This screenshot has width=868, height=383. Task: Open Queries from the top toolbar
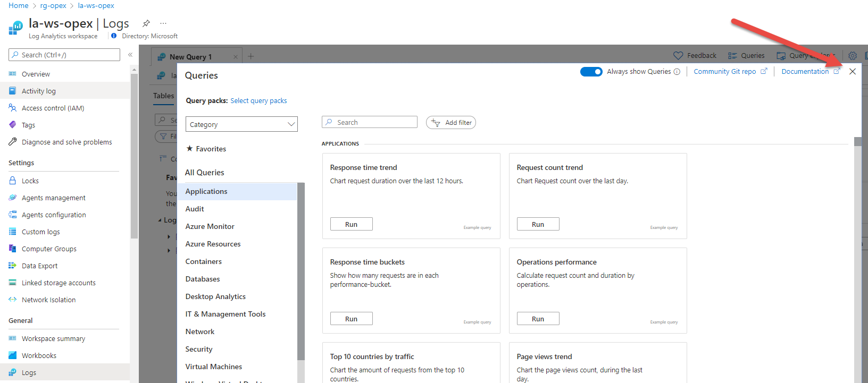[746, 55]
